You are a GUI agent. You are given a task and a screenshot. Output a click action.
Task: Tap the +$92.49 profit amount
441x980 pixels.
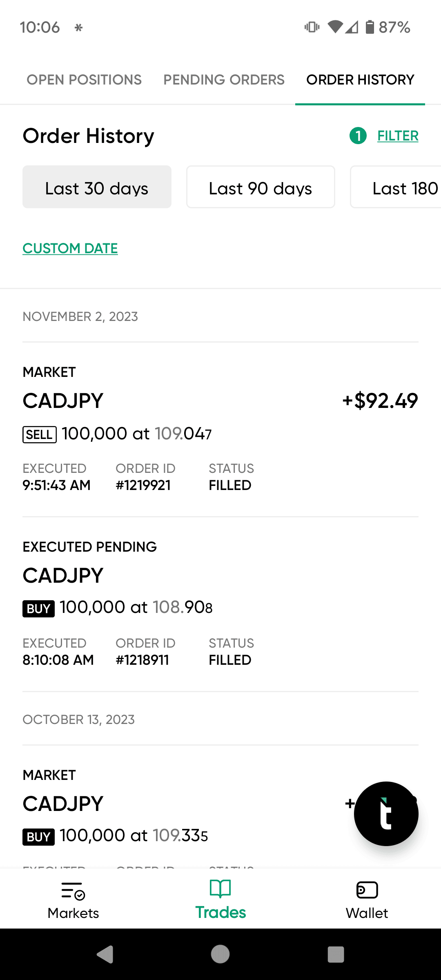pos(380,401)
